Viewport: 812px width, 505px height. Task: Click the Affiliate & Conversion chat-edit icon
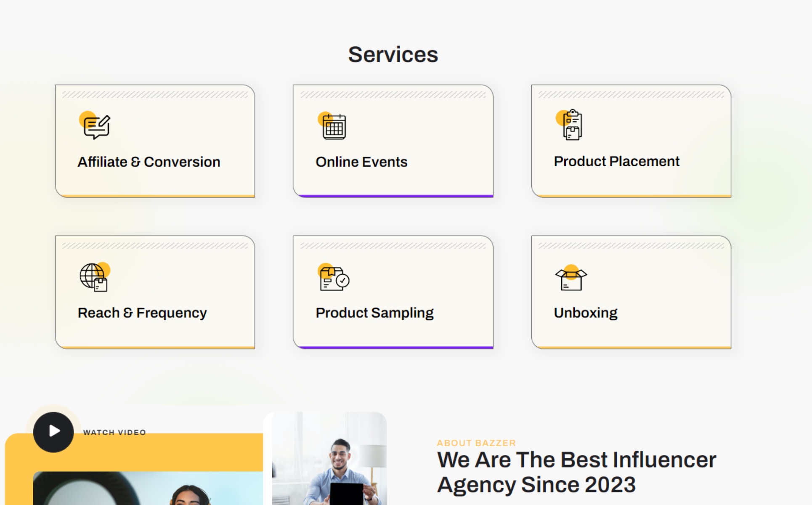click(96, 126)
